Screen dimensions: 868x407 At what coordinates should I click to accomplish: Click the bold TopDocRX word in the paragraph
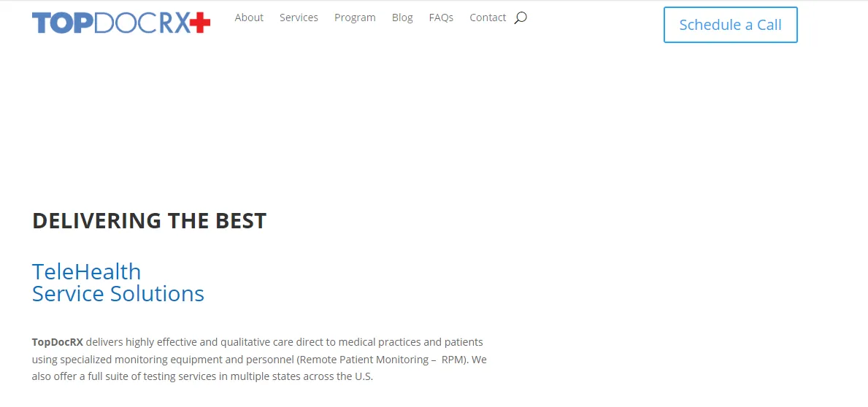point(58,342)
